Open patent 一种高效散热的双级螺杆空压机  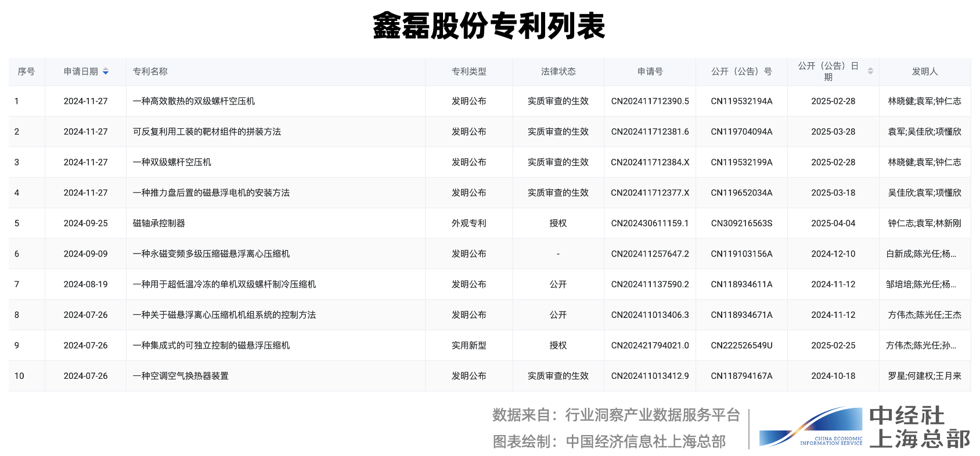point(194,101)
